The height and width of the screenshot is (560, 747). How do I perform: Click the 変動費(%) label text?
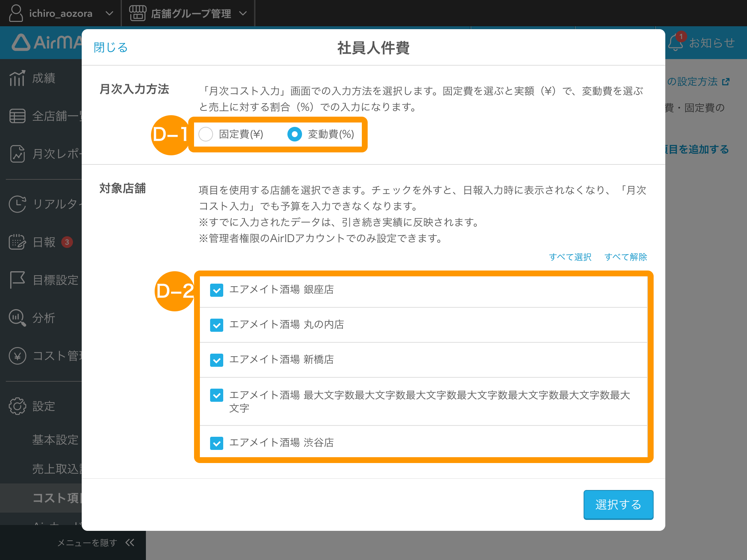331,134
